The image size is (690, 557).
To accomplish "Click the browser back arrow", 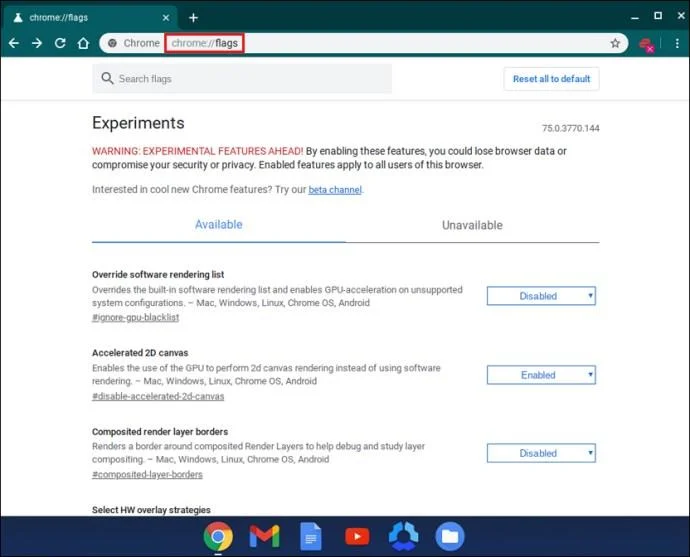I will [14, 43].
